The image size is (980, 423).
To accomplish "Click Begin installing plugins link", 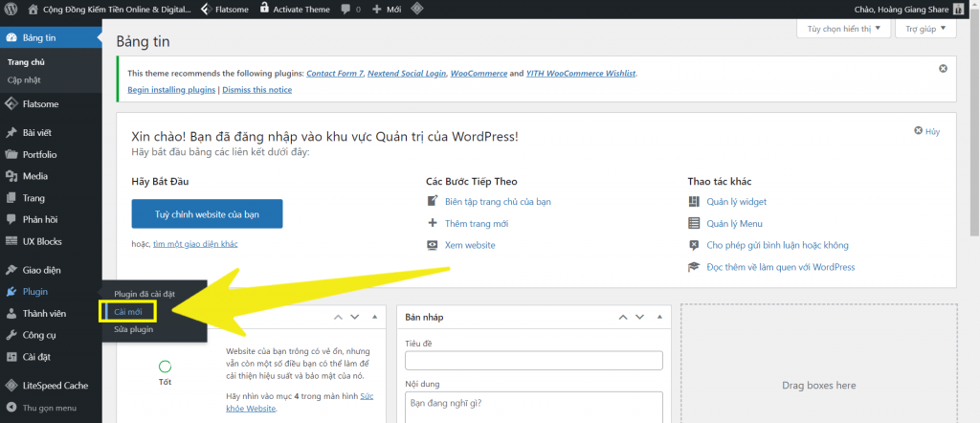I will pos(171,90).
